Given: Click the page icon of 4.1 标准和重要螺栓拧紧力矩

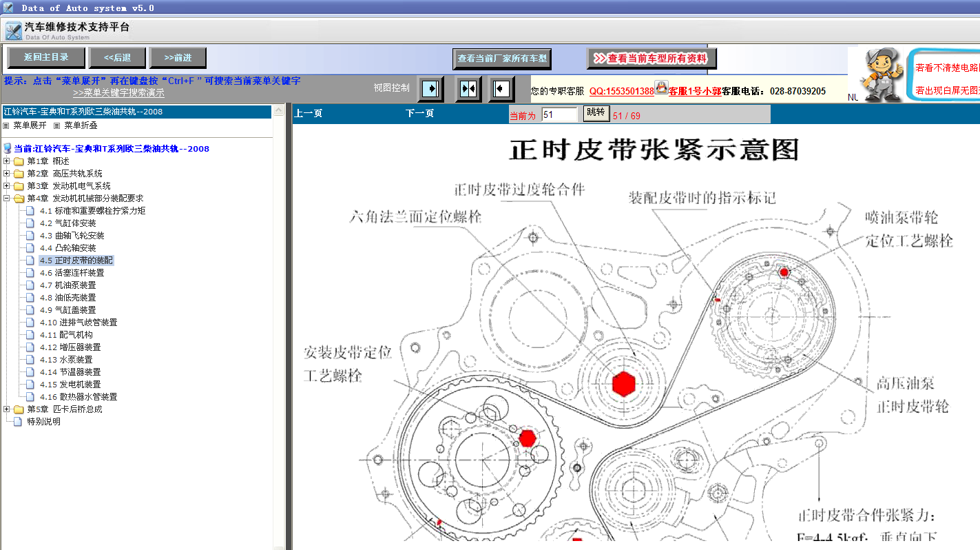Looking at the screenshot, I should [30, 211].
